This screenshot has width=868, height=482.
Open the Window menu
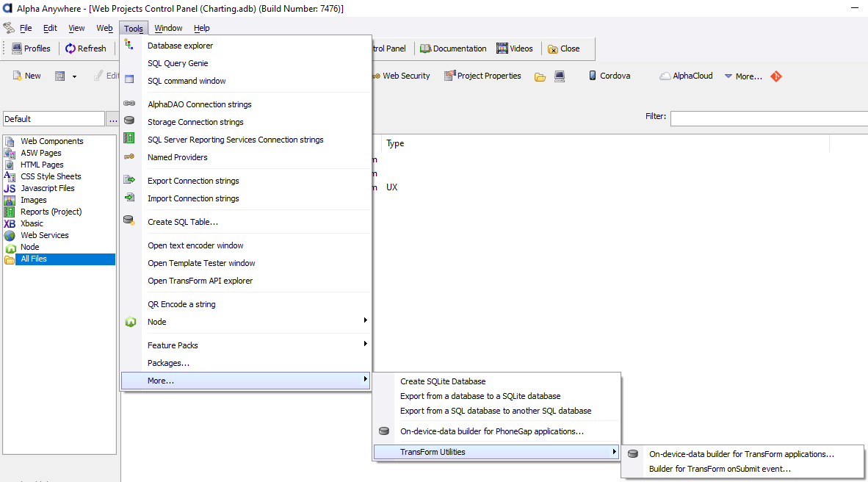click(168, 28)
